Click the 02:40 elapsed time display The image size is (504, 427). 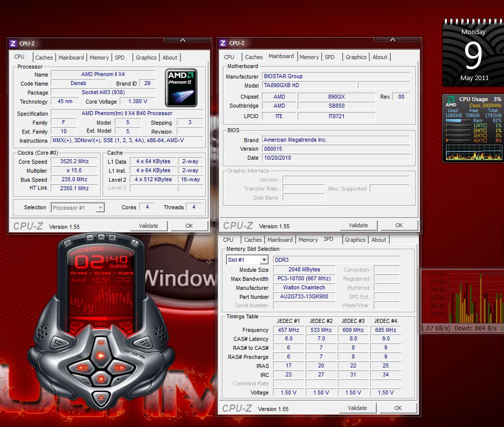click(101, 261)
